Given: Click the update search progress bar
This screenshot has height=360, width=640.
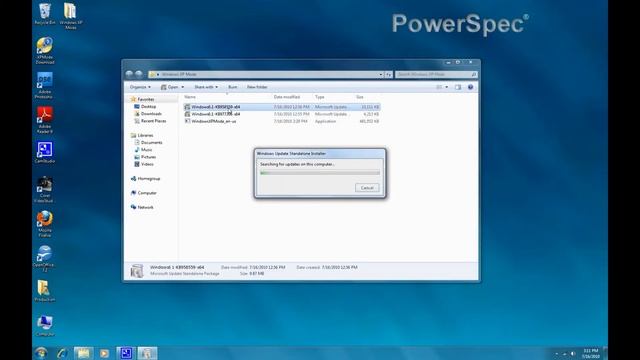Looking at the screenshot, I should click(320, 173).
